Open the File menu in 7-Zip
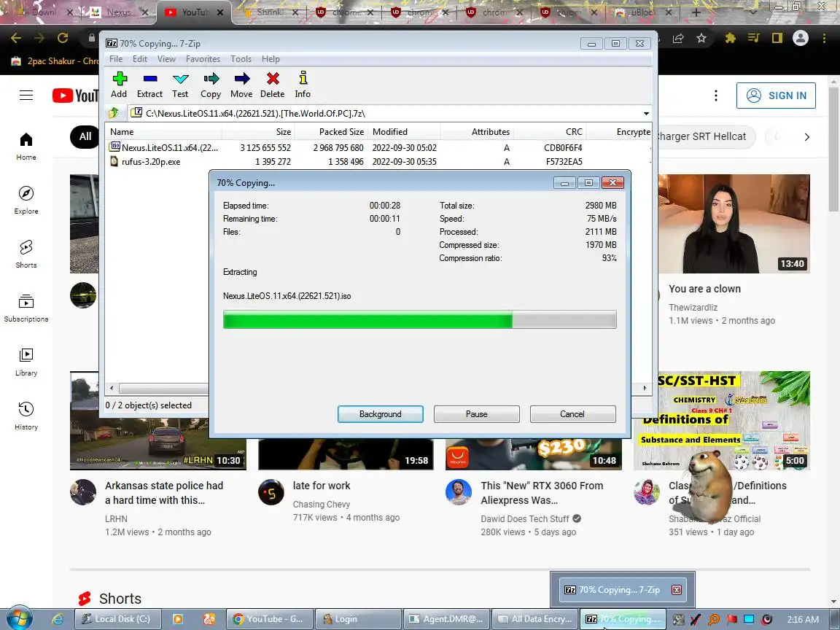The image size is (840, 630). [116, 59]
